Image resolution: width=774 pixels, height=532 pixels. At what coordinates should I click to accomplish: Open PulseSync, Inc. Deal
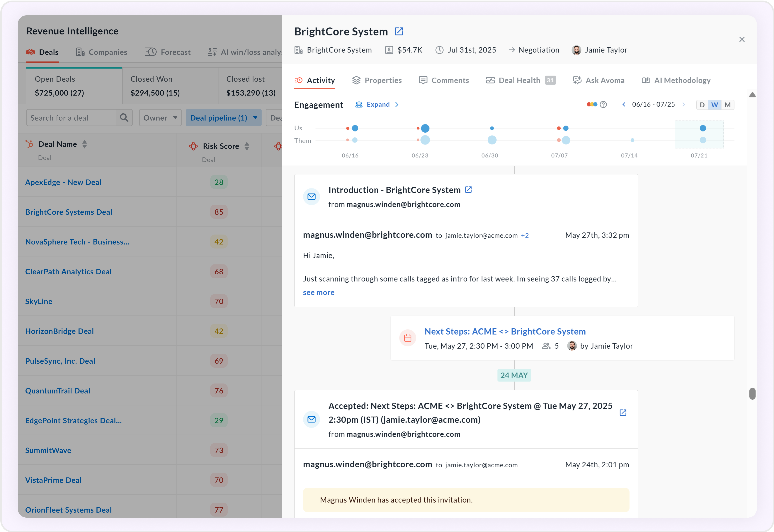(60, 361)
